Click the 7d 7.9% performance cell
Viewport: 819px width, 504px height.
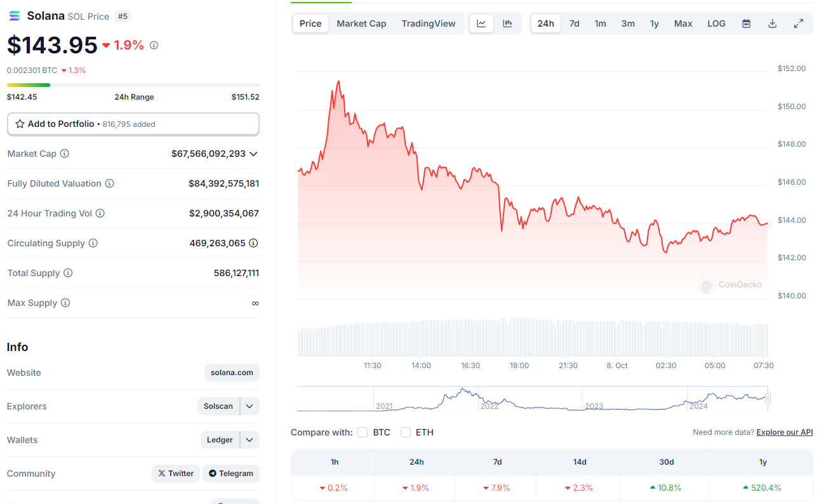(497, 487)
